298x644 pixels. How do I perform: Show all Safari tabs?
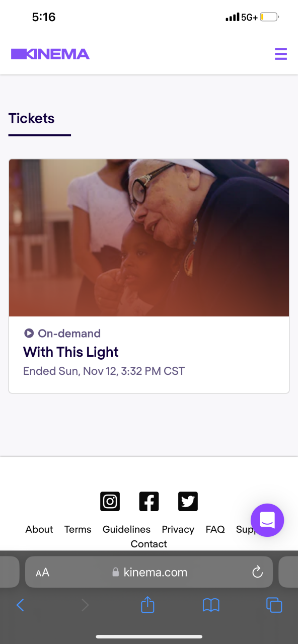274,605
